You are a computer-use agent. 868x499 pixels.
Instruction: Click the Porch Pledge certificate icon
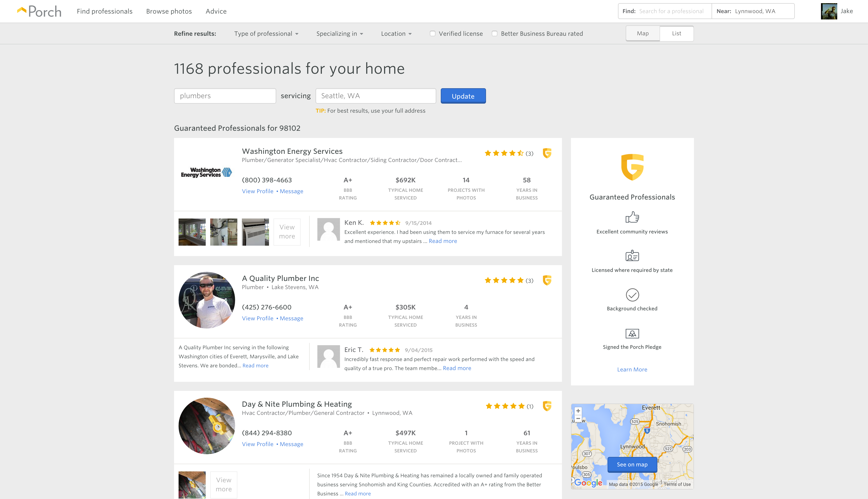[632, 333]
